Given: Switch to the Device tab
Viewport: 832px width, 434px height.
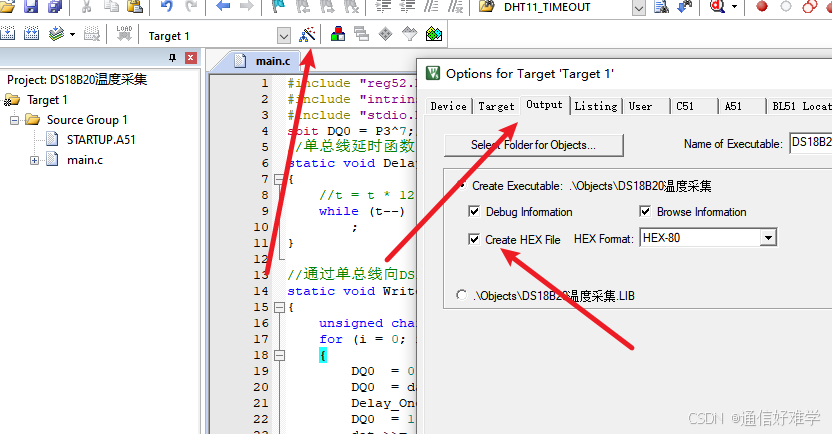Looking at the screenshot, I should coord(448,106).
